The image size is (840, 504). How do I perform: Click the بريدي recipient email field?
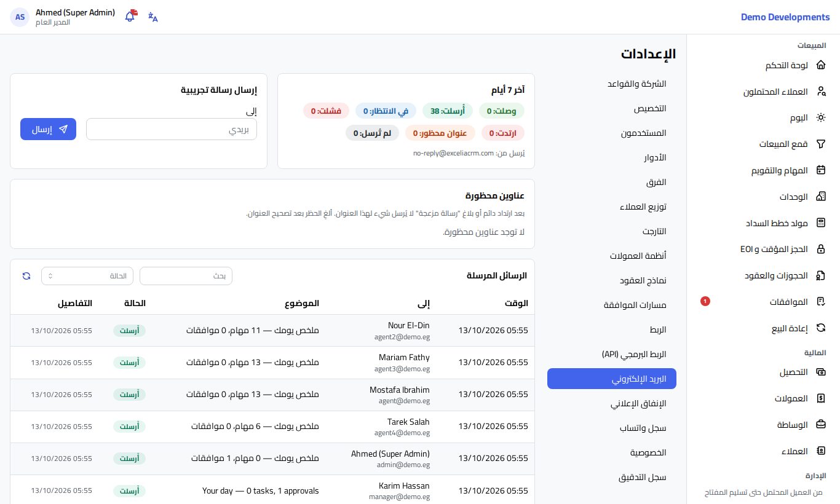pyautogui.click(x=172, y=129)
